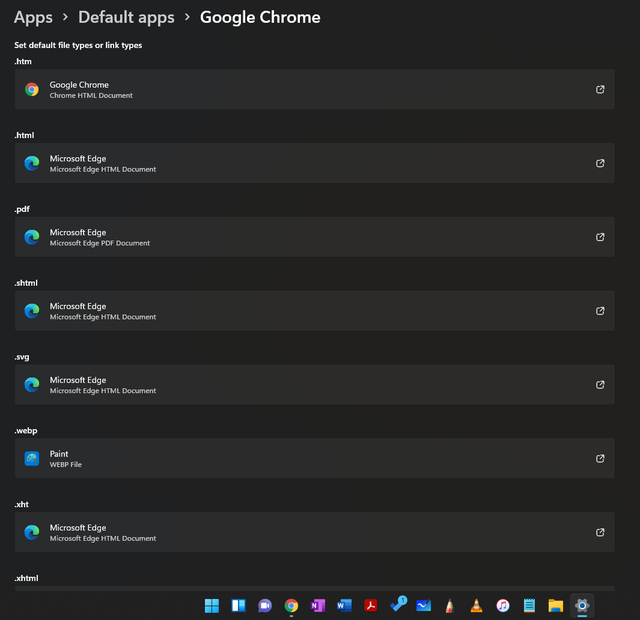The height and width of the screenshot is (620, 640).
Task: Click the Microsoft Edge icon in the .shtml row
Action: [32, 311]
